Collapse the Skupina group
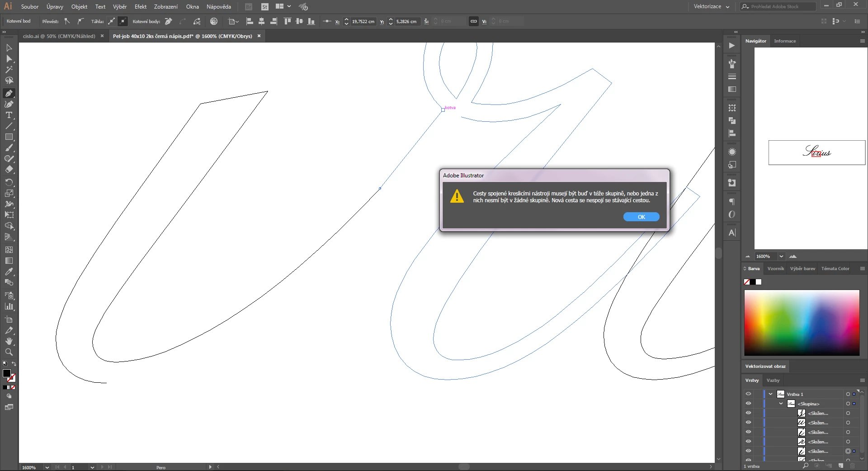Screen dimensions: 868x471 781,404
